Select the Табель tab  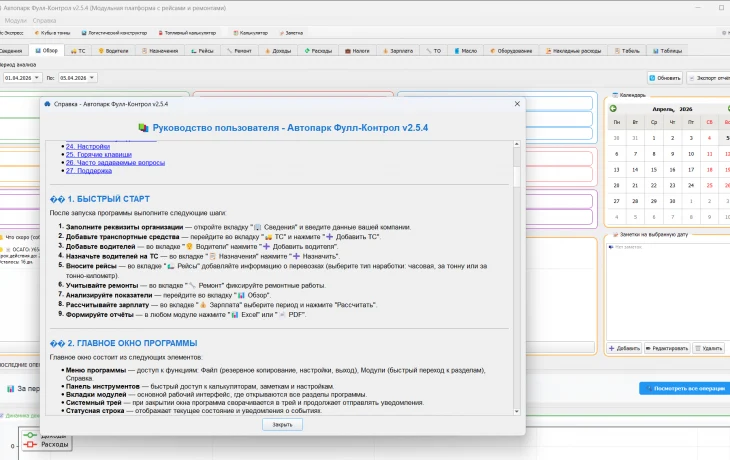[x=627, y=51]
